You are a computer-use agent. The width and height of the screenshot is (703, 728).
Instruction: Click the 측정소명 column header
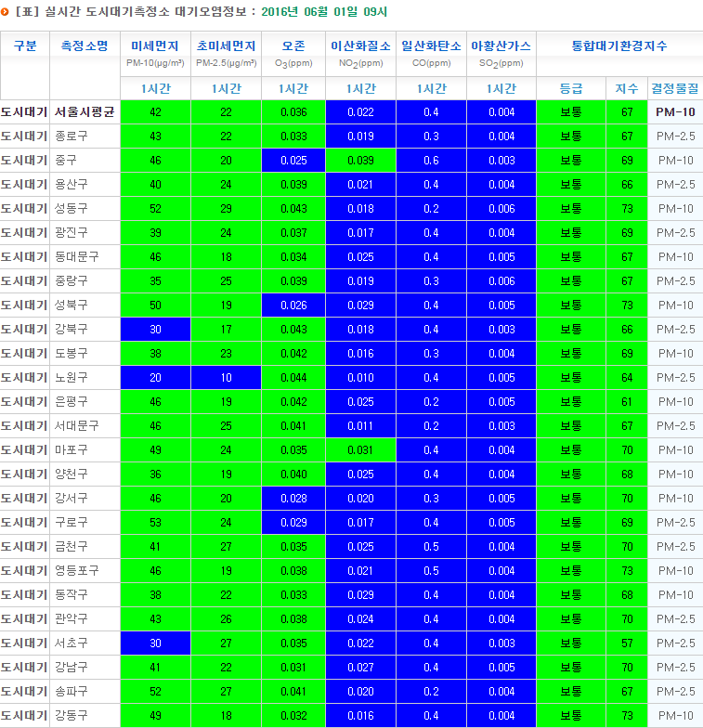[x=85, y=45]
